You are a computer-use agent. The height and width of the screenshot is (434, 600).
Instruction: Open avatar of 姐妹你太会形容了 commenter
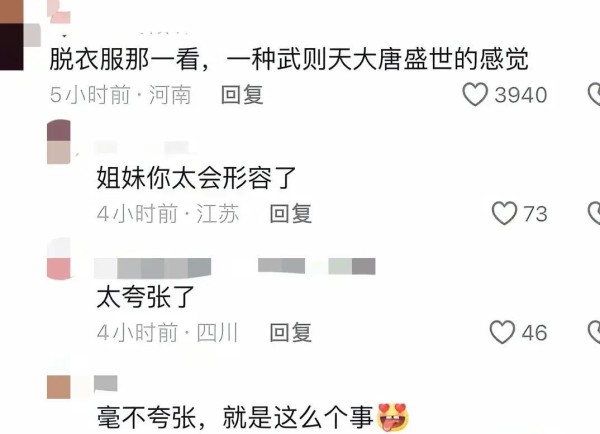tap(59, 142)
